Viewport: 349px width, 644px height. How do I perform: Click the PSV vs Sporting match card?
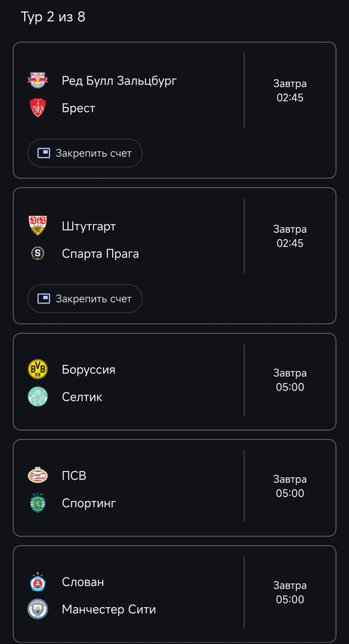pyautogui.click(x=174, y=488)
